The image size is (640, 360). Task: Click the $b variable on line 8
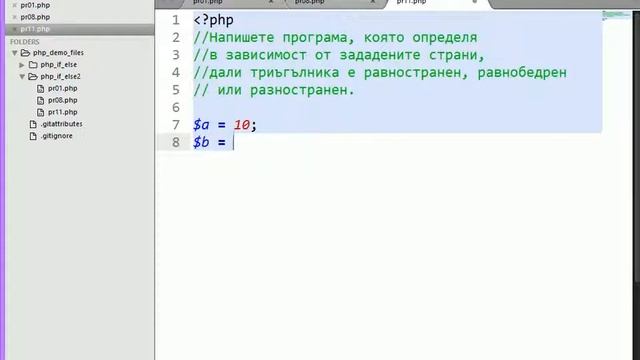(201, 142)
